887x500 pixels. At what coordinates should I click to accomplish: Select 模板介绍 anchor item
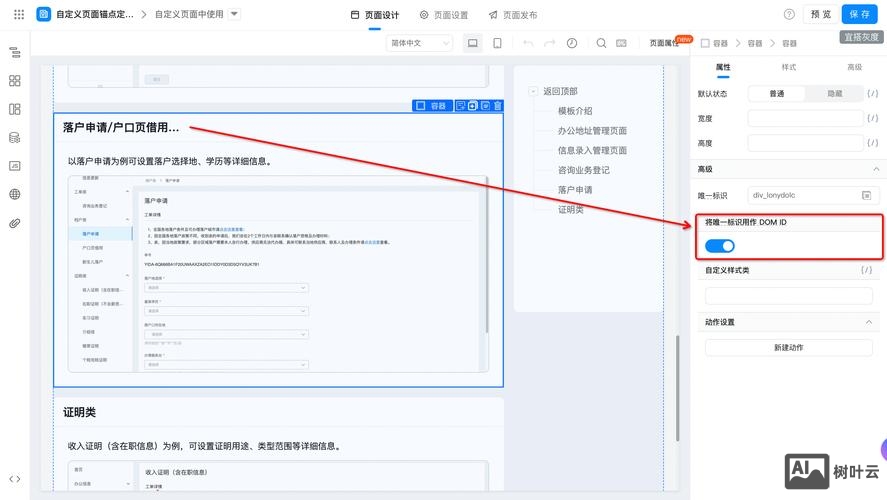pyautogui.click(x=575, y=111)
